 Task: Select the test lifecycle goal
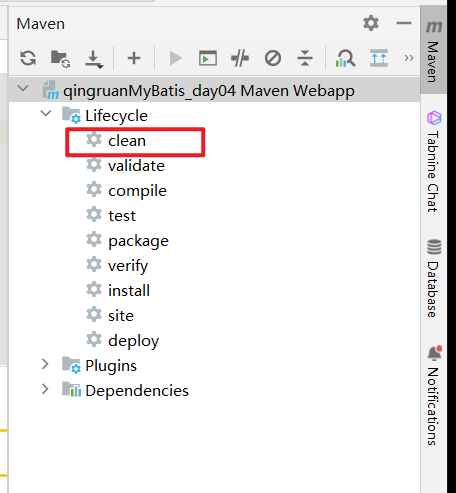[x=122, y=216]
